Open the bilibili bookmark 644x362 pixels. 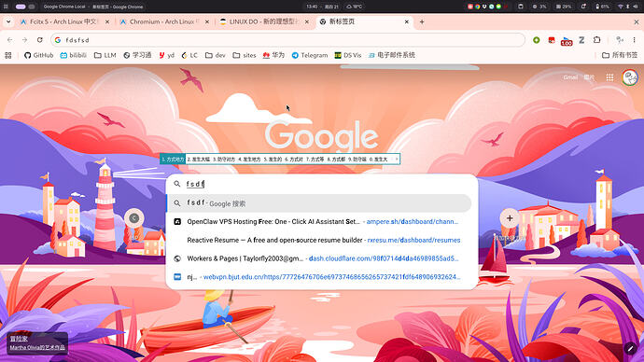(73, 55)
